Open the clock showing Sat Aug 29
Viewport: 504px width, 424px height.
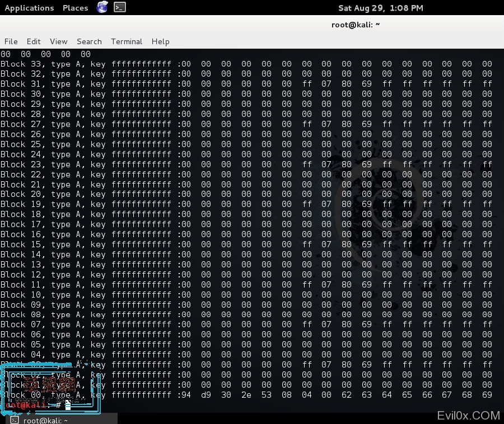point(380,8)
